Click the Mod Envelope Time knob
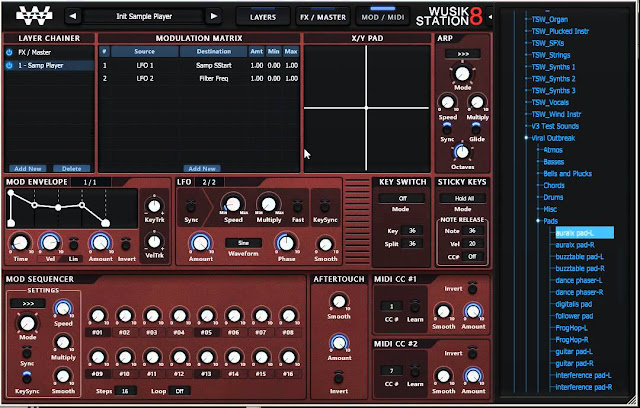Screen dimensions: 640x408 tap(20, 243)
